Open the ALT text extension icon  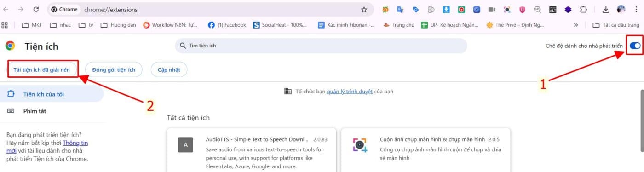553,9
